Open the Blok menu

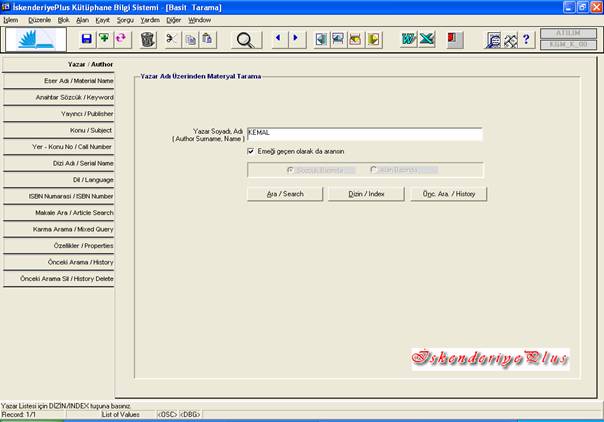pyautogui.click(x=64, y=20)
